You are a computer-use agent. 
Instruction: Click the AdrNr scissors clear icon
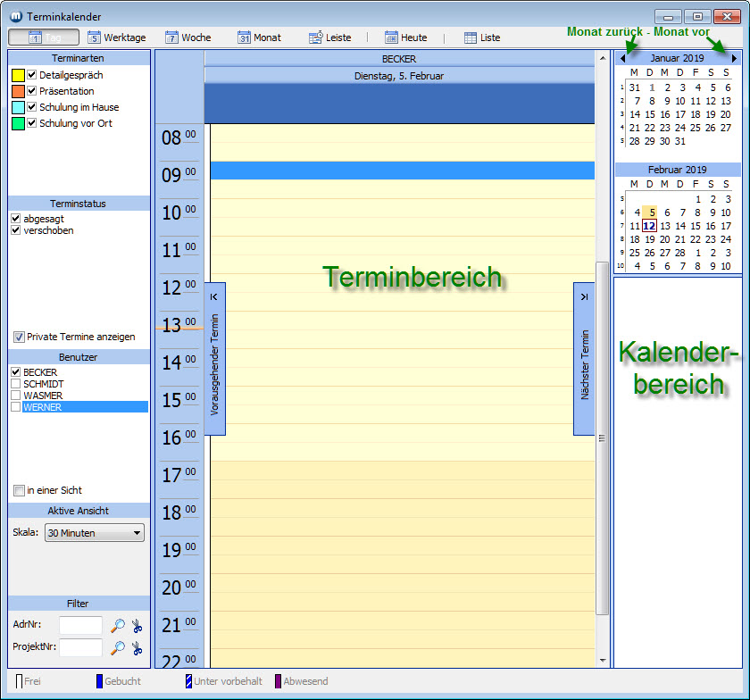(137, 626)
